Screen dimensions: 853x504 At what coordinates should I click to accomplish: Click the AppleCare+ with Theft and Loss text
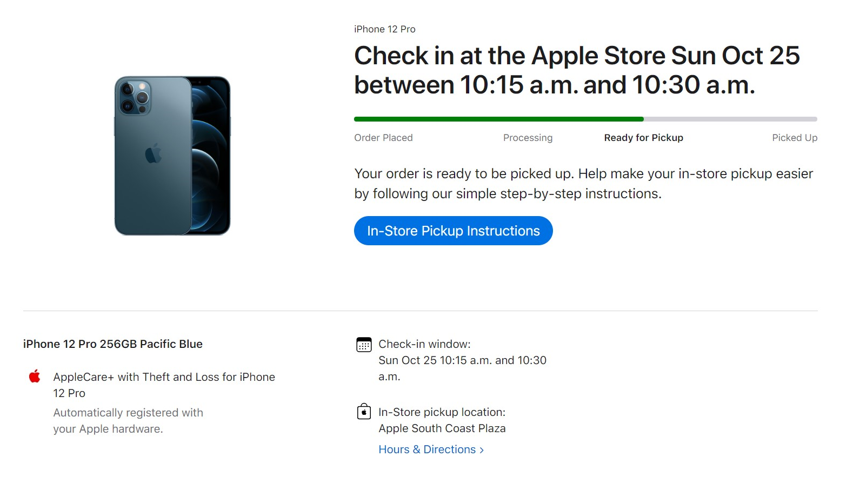click(164, 377)
